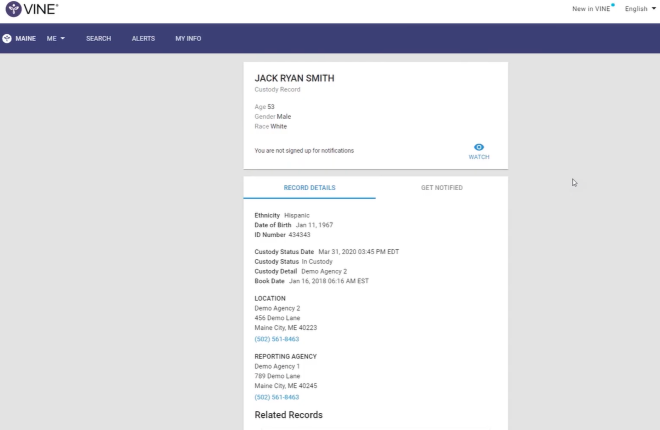Click the Reporting Agency phone number link
This screenshot has height=430, width=660.
(x=277, y=397)
